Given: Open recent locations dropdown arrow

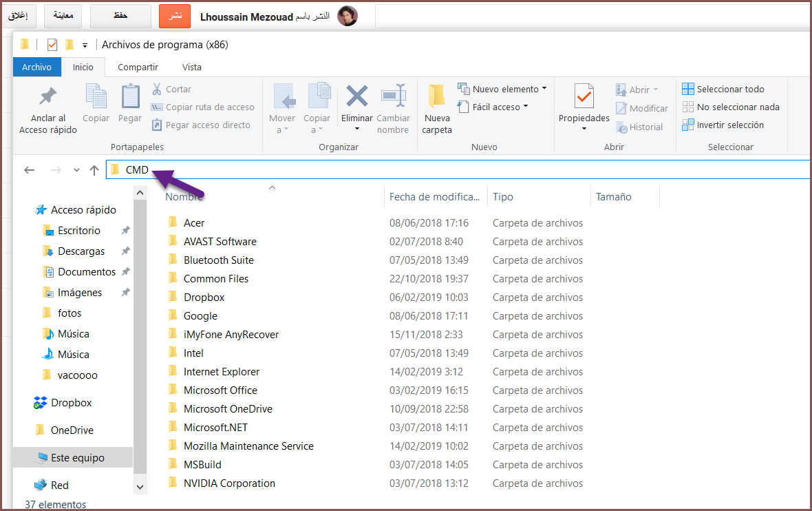Looking at the screenshot, I should click(x=76, y=170).
